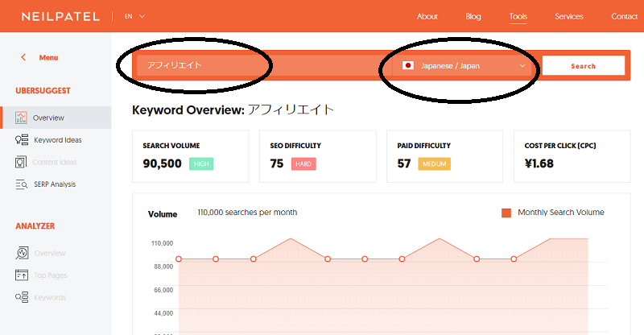
Task: Click the Japan flag icon
Action: (408, 65)
